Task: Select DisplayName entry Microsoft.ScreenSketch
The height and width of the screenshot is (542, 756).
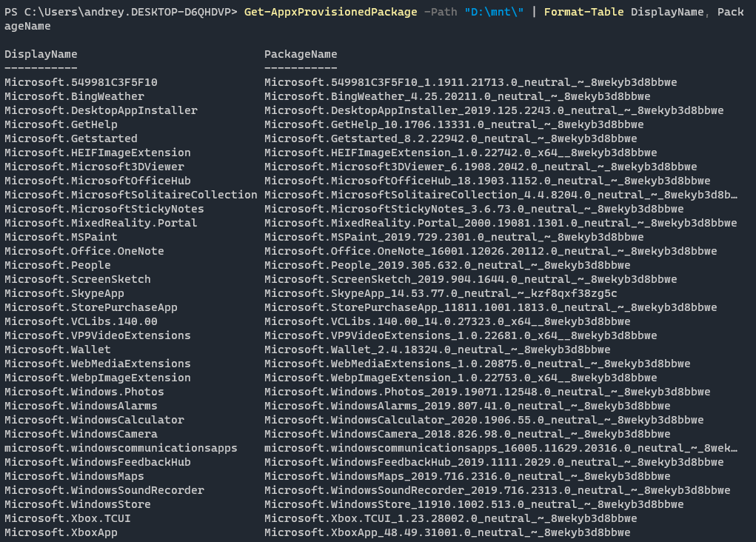Action: coord(78,279)
